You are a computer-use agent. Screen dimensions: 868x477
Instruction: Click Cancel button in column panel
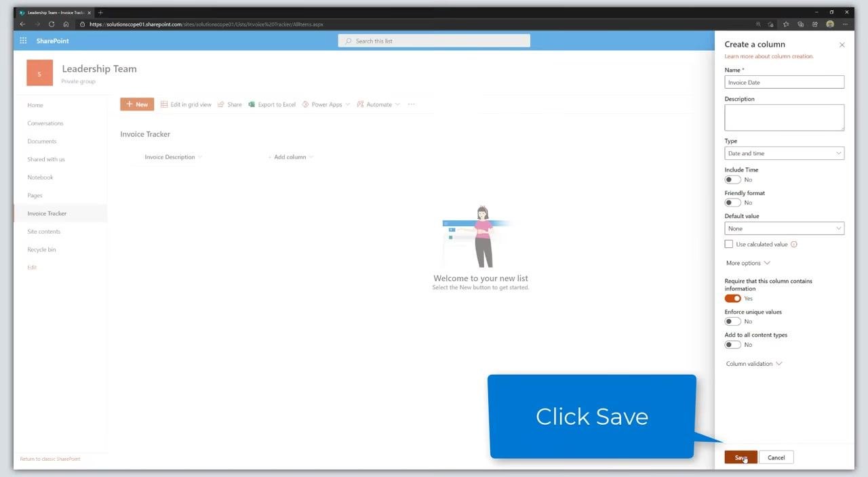776,457
